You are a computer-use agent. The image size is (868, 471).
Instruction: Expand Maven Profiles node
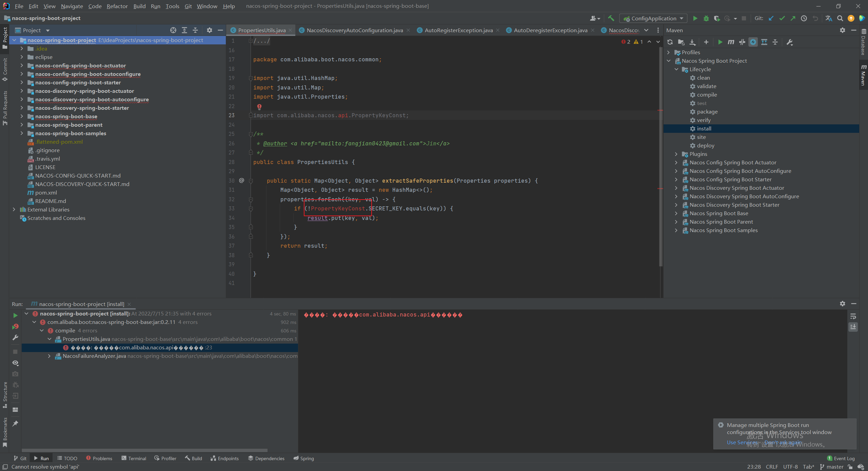pos(669,52)
